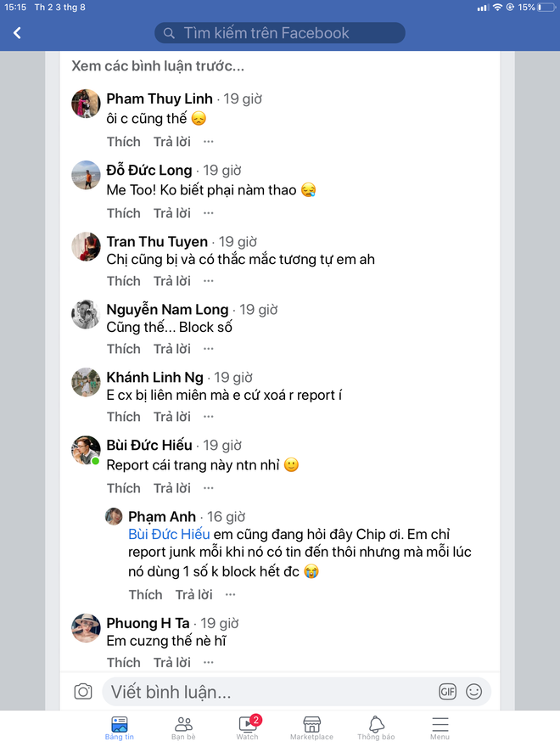The image size is (560, 747).
Task: Open Marketplace from the bottom navigation
Action: tap(311, 727)
